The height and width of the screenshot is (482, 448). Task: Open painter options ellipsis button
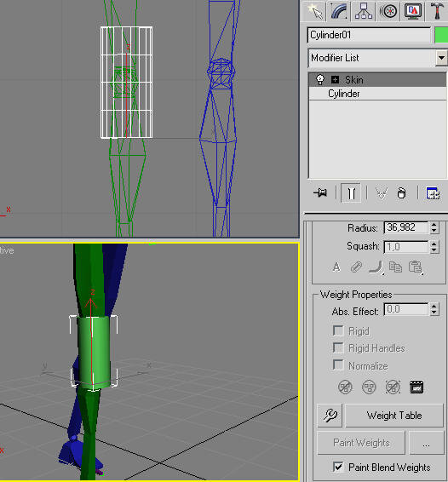point(426,443)
